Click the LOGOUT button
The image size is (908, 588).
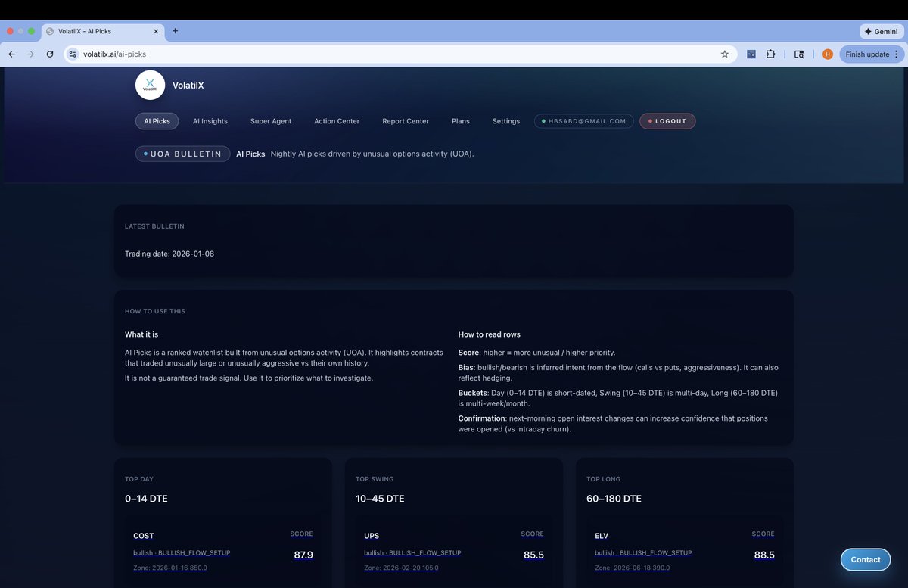pos(667,121)
